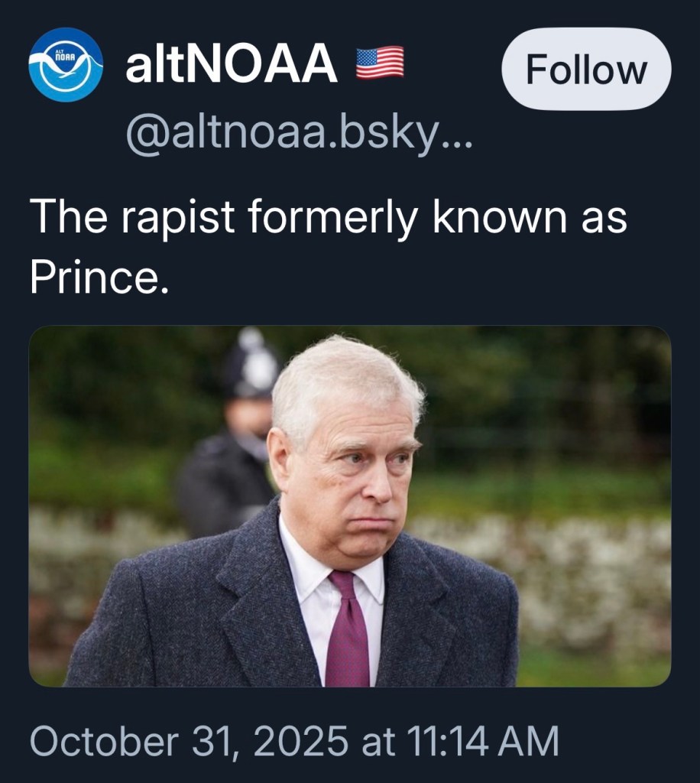Click the word "Prince." in the post
The image size is (700, 783).
98,278
